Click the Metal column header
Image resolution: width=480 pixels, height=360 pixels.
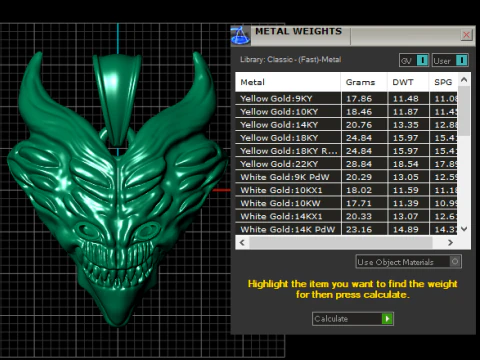point(288,82)
